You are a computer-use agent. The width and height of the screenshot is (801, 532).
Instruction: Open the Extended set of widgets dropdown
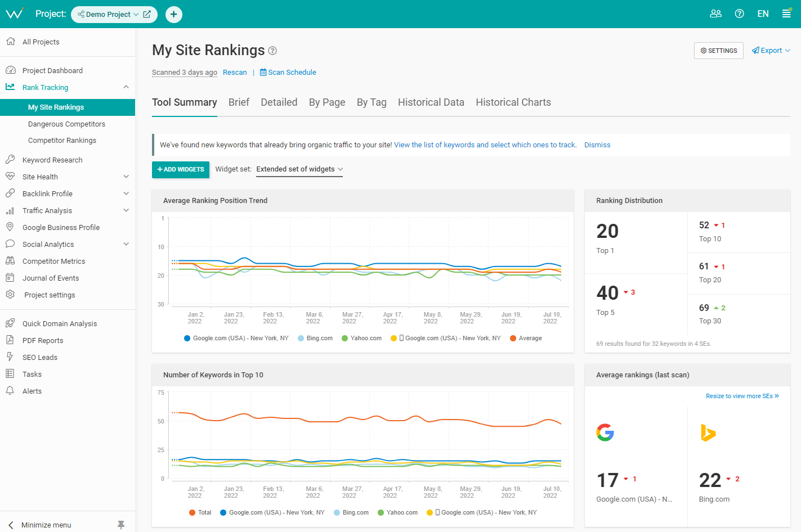(299, 169)
